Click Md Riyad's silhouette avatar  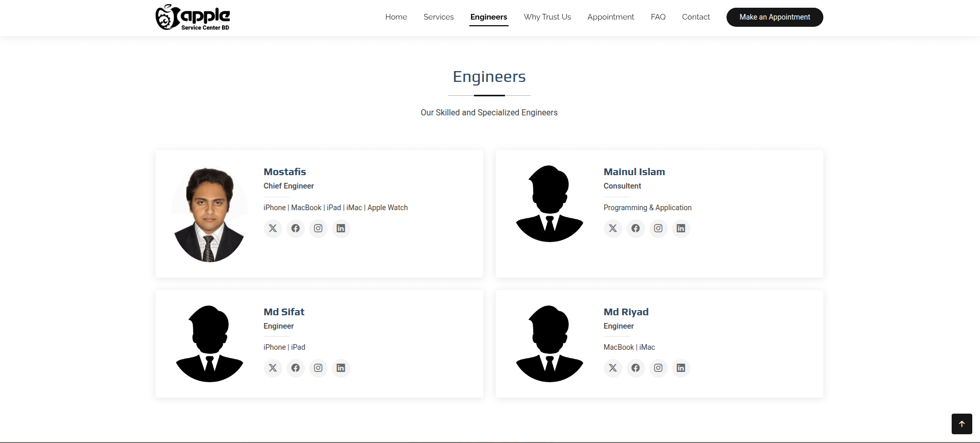pos(549,344)
